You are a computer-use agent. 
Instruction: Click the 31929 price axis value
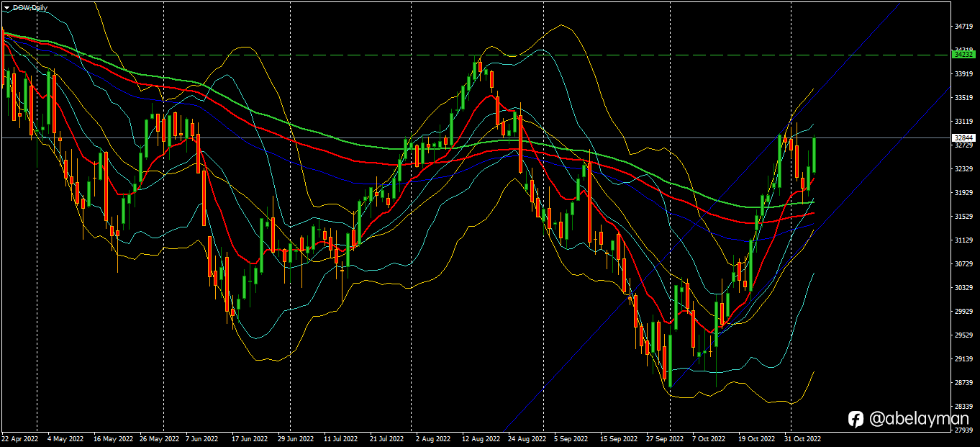[x=964, y=192]
